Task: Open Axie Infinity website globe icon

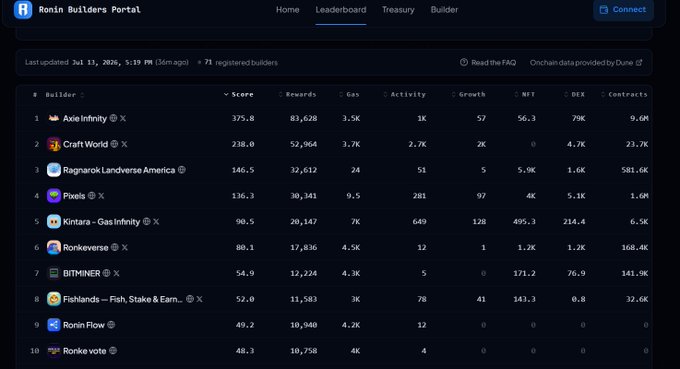Action: (x=113, y=118)
